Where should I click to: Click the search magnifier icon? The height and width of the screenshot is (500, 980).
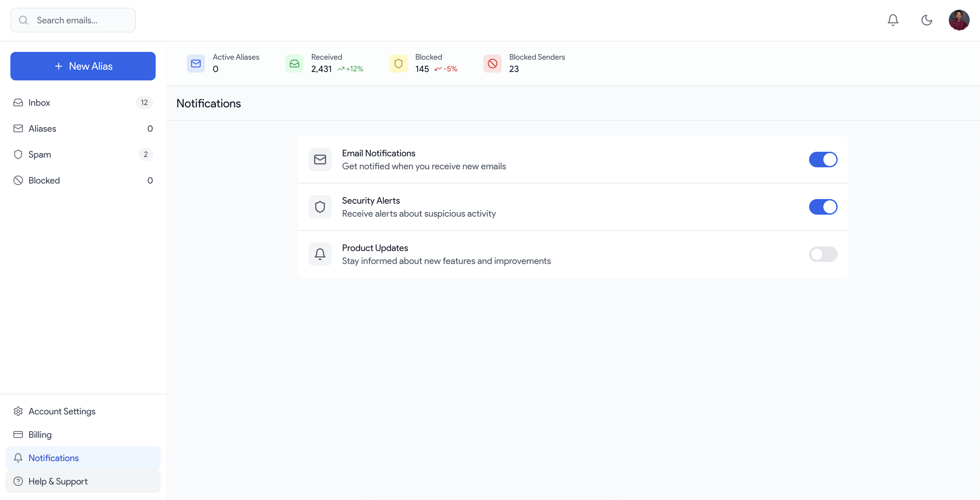(x=24, y=20)
